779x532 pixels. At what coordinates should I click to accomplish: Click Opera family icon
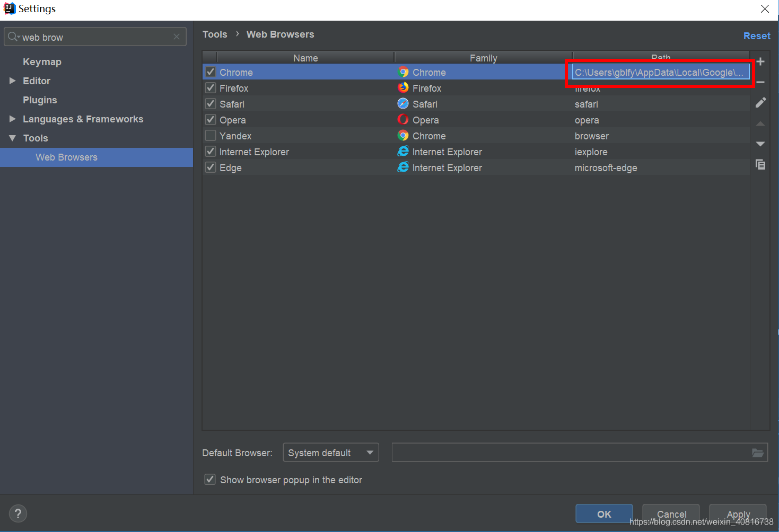403,120
